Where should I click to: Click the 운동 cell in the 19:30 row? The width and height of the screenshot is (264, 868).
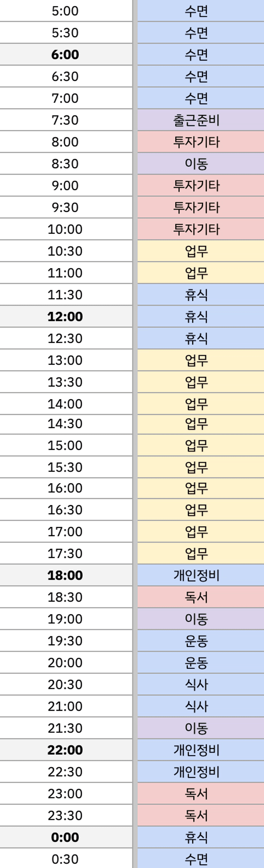pyautogui.click(x=196, y=641)
